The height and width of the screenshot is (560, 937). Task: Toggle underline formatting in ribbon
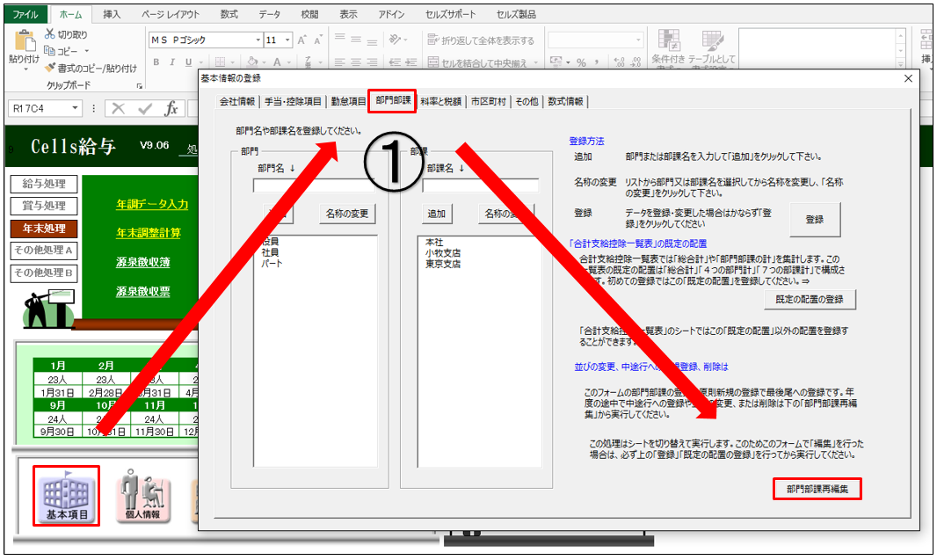(188, 62)
